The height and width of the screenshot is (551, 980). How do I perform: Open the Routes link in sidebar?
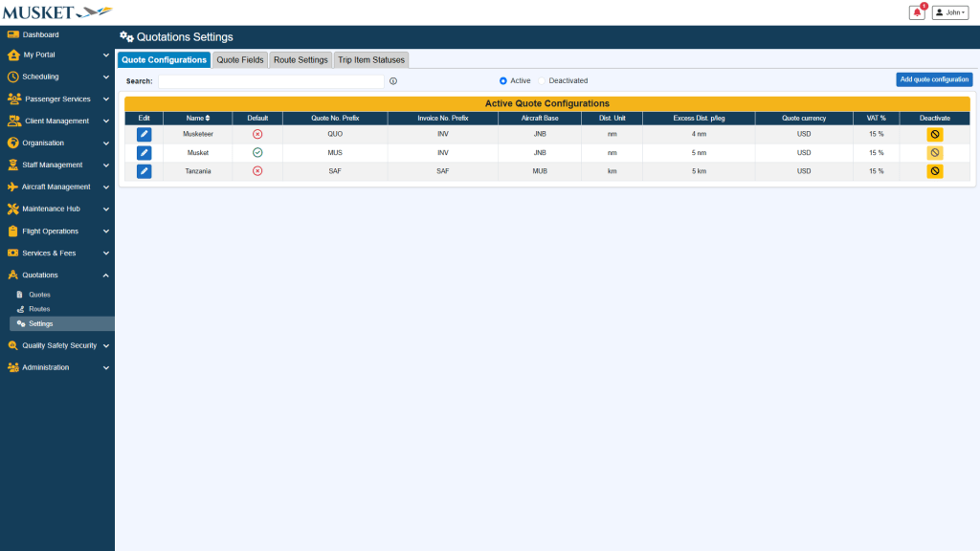click(x=39, y=309)
